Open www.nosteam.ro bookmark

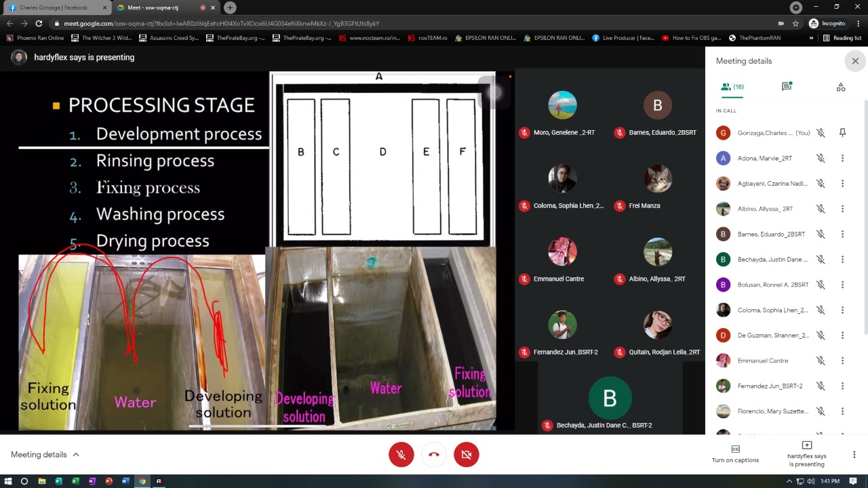(x=370, y=38)
